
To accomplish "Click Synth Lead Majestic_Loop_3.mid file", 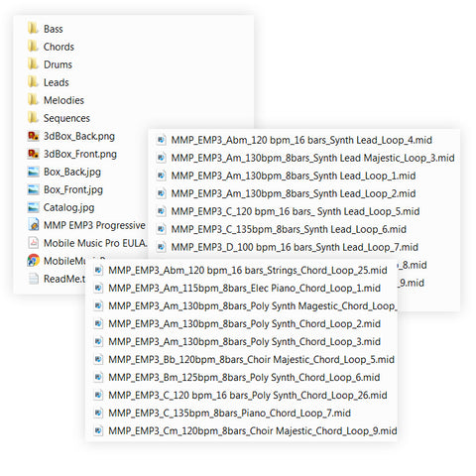I will pyautogui.click(x=304, y=158).
